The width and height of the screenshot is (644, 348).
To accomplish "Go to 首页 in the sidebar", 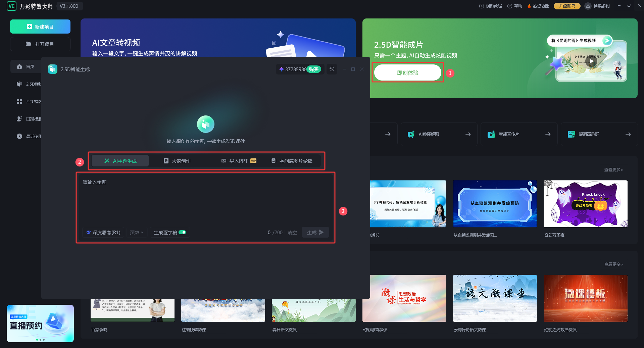I will tap(26, 66).
